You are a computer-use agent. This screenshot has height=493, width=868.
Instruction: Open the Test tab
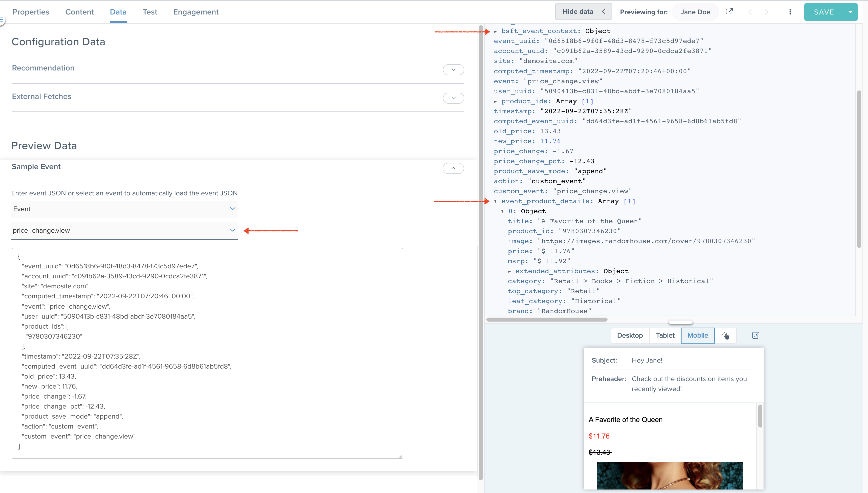[x=150, y=12]
